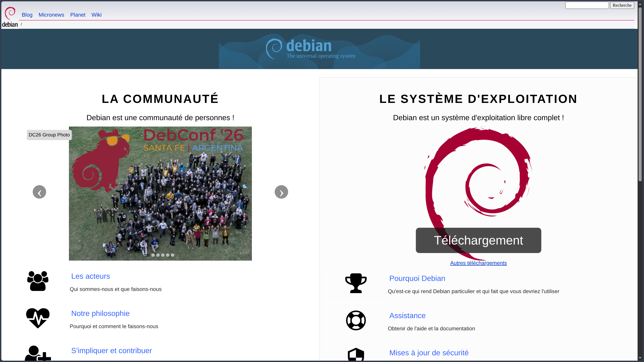Show next carousel photo with right arrow
The height and width of the screenshot is (362, 644).
pos(281,192)
